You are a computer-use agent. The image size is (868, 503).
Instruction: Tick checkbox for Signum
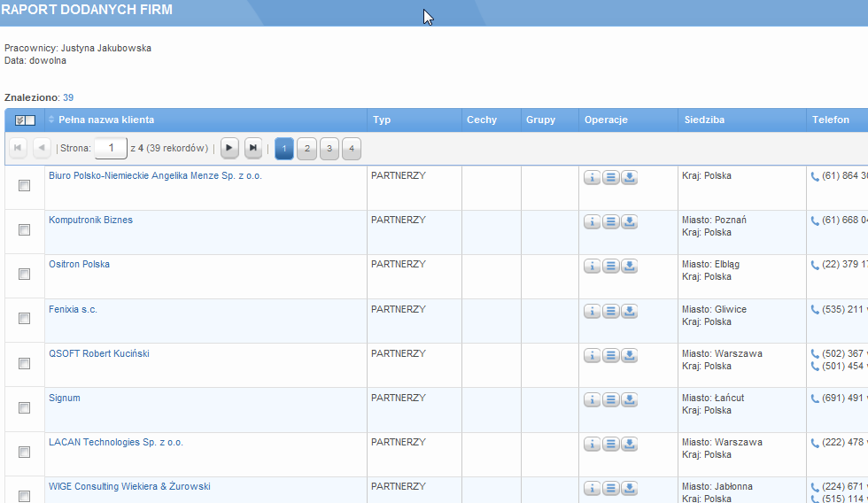pos(25,408)
